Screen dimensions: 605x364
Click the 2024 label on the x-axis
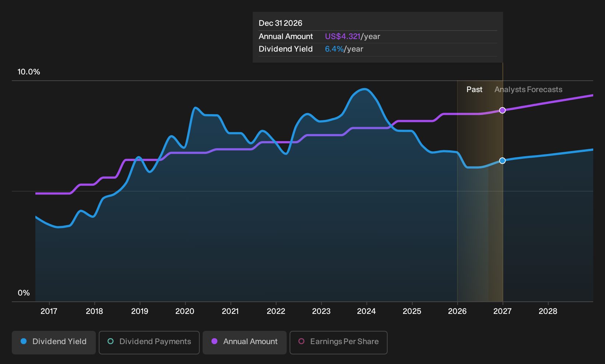coord(366,311)
